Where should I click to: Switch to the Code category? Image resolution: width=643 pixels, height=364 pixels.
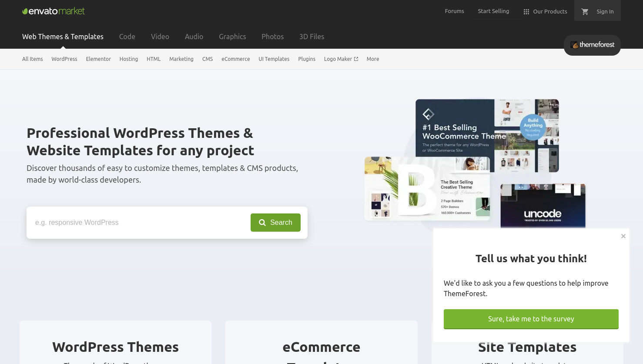pyautogui.click(x=127, y=37)
